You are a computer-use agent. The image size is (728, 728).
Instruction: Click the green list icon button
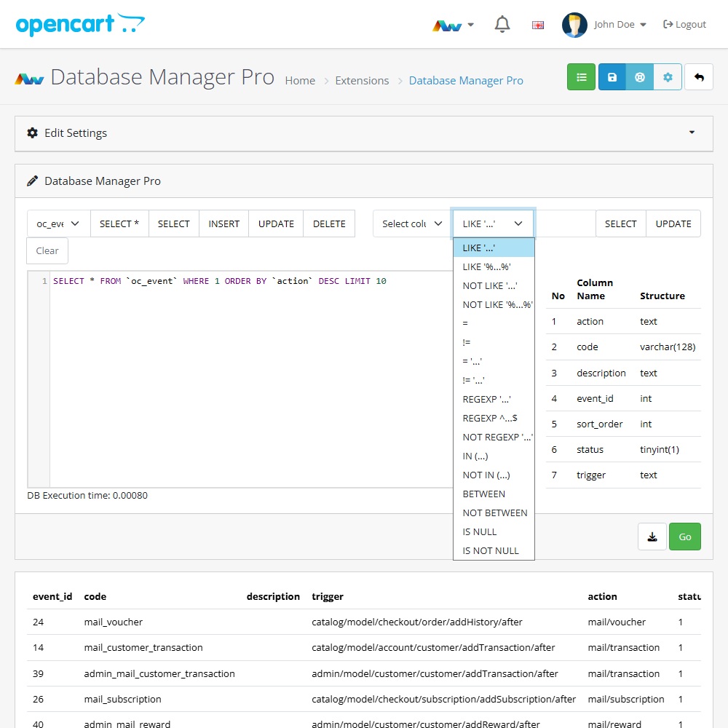[581, 77]
